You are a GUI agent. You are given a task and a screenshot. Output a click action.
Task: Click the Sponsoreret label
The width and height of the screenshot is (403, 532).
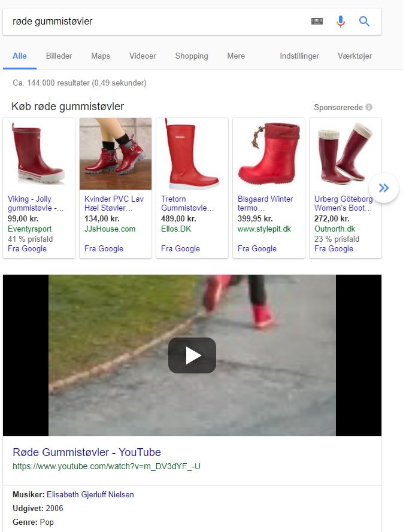(x=338, y=108)
